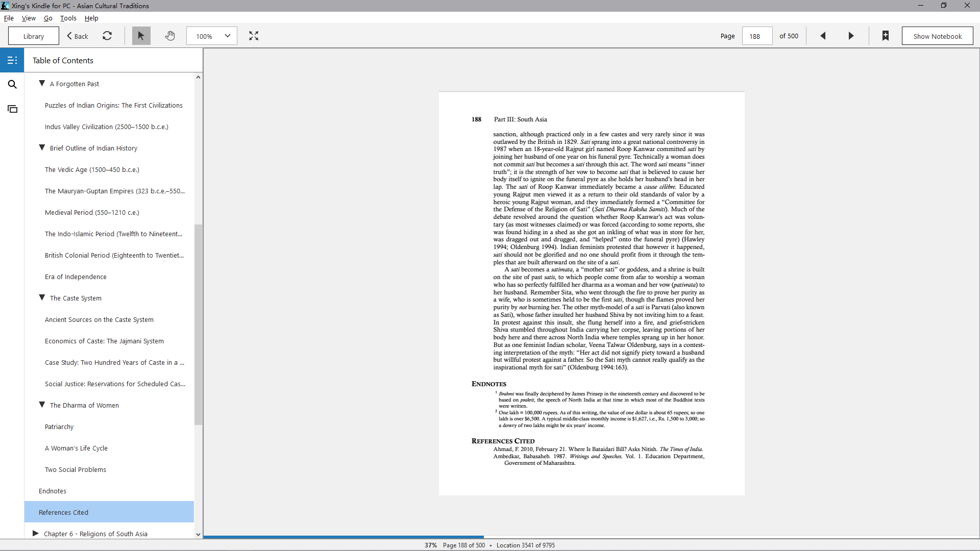This screenshot has width=980, height=551.
Task: Select the hand pan tool
Action: [170, 36]
